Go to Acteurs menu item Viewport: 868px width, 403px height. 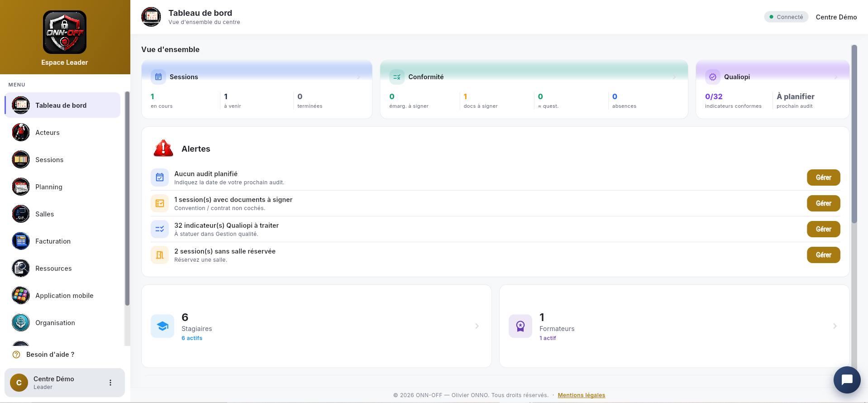(62, 132)
